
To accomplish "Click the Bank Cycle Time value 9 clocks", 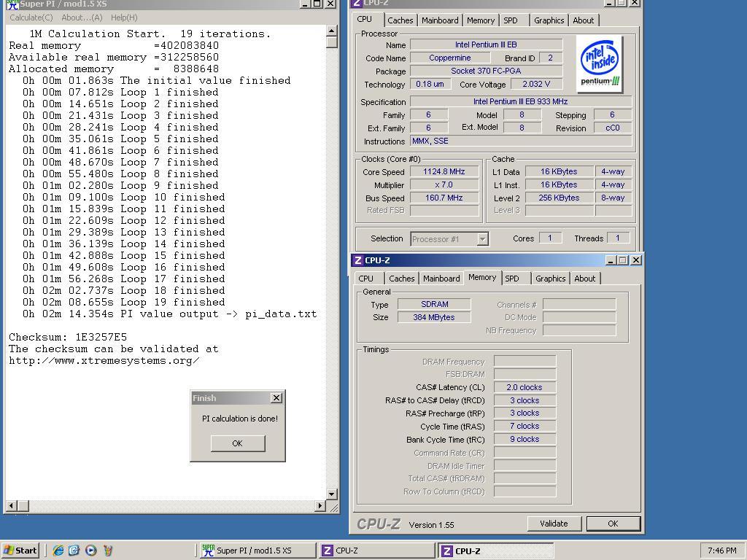I will click(x=525, y=439).
